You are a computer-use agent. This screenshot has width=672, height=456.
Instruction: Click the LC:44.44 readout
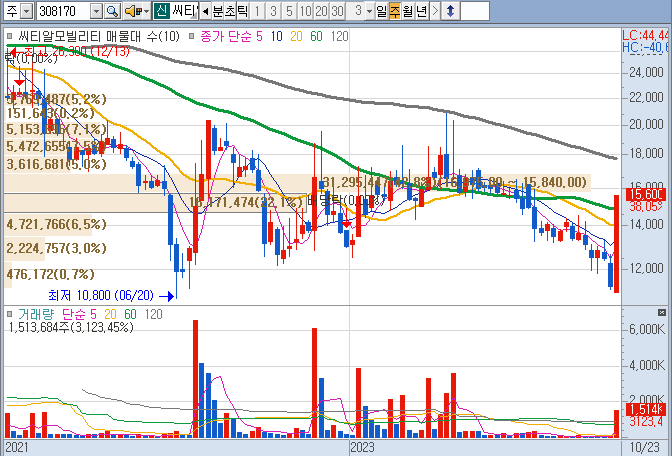tap(645, 35)
